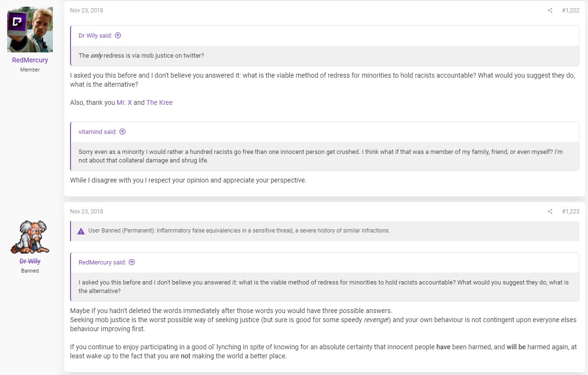588x375 pixels.
Task: Click share icon on post #1,222
Action: click(550, 10)
